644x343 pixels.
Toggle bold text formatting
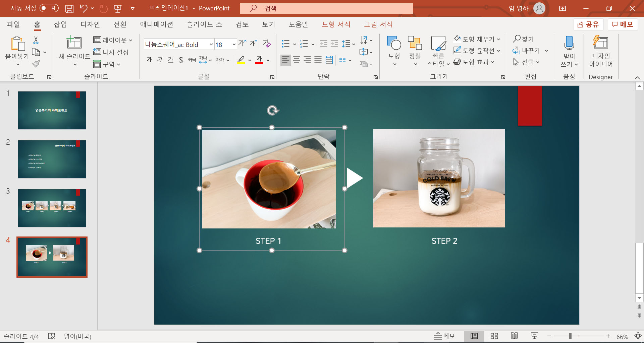(149, 60)
